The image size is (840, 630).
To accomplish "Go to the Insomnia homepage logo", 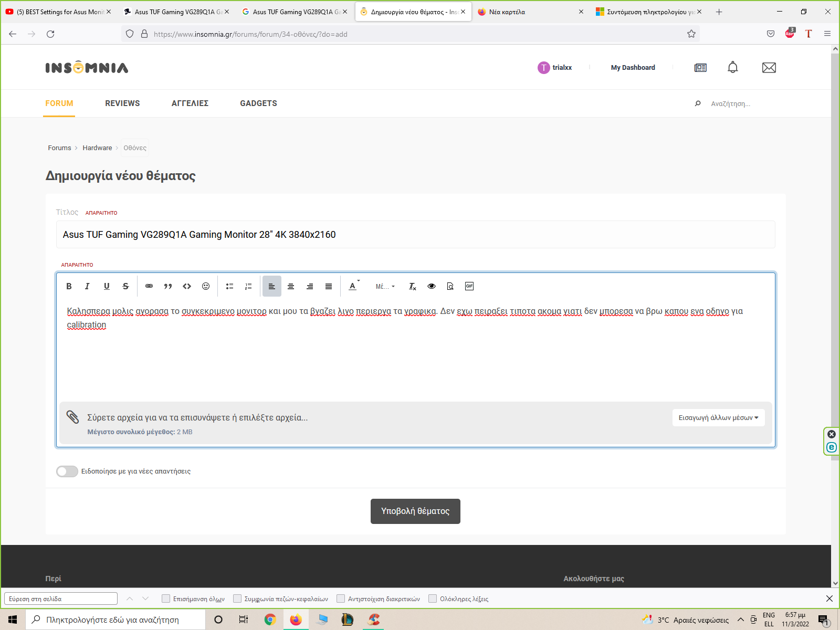I will 87,68.
